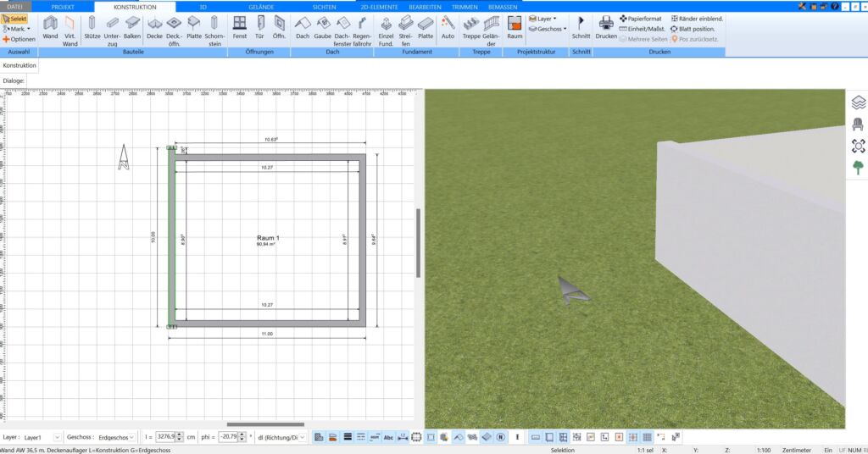
Task: Click the horizontal scrollbar under floor plan
Action: [x=265, y=424]
